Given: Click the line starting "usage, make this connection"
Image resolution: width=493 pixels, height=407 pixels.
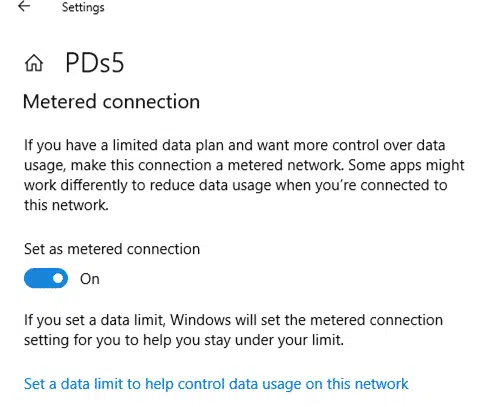Looking at the screenshot, I should (244, 166).
